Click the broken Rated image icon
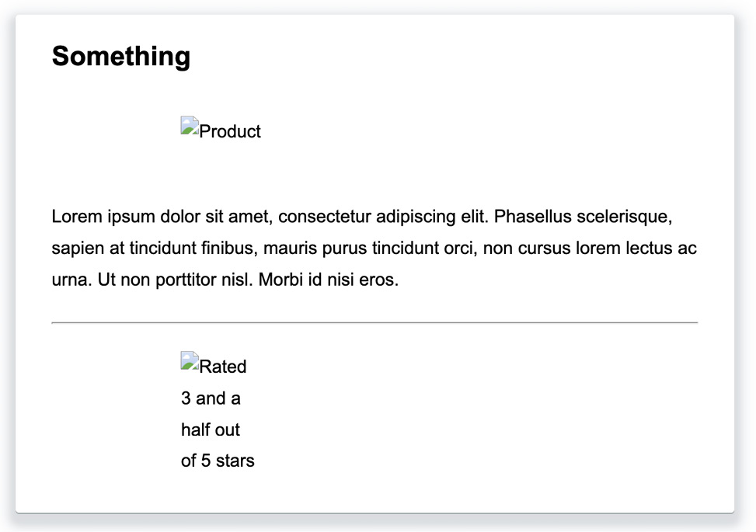Screen dimensions: 756x532 190,360
